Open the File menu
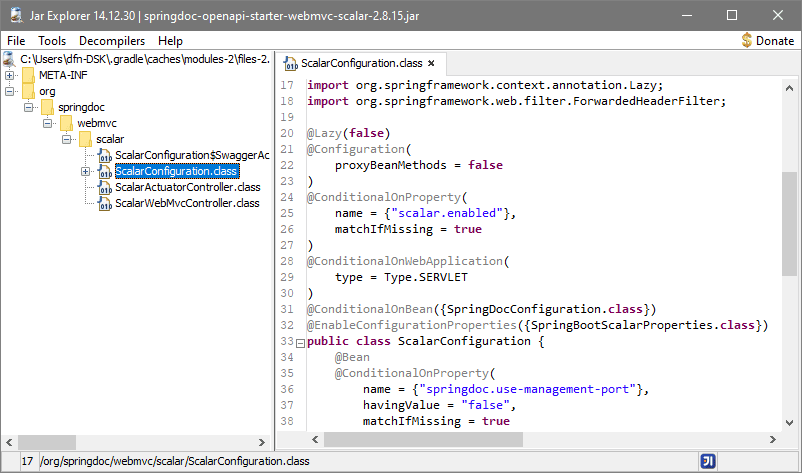 point(16,41)
